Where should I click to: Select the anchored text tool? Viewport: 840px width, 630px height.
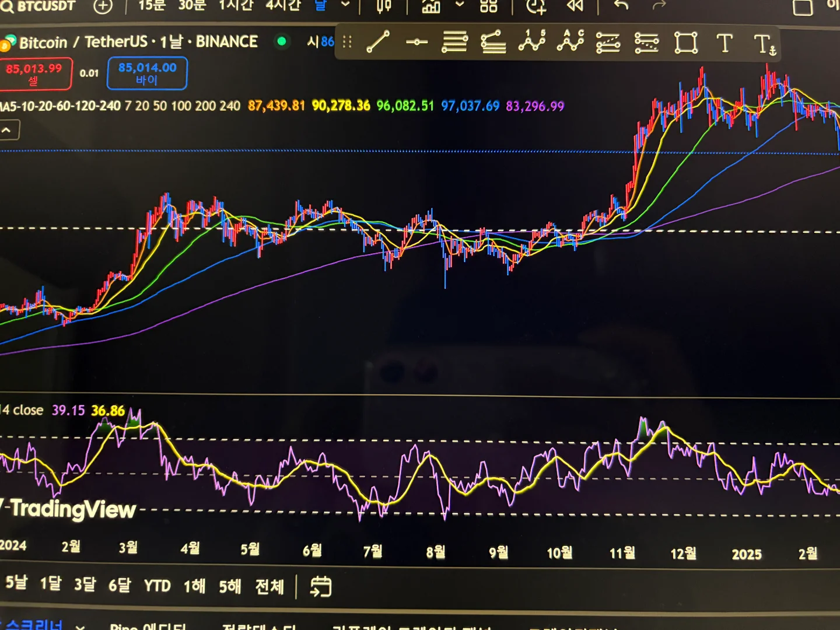coord(765,44)
